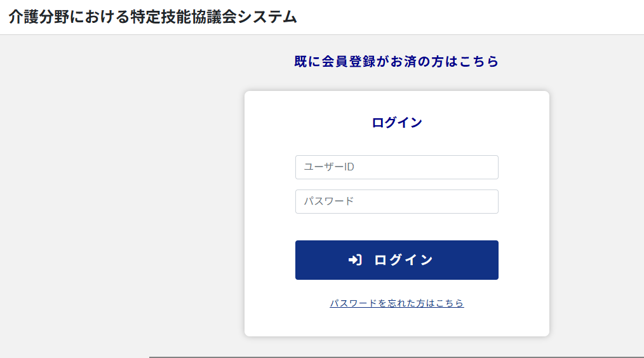Image resolution: width=644 pixels, height=358 pixels.
Task: Focus the パスワード input field
Action: pyautogui.click(x=397, y=202)
